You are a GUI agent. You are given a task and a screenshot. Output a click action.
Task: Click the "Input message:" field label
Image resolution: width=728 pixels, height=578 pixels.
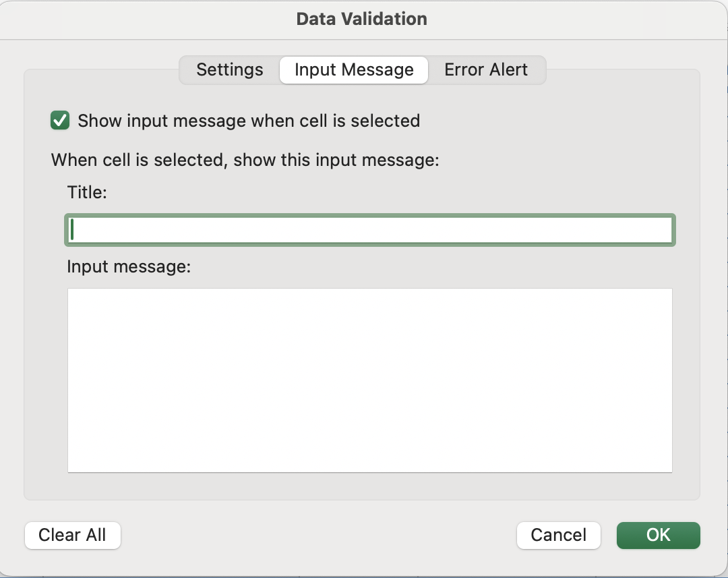pyautogui.click(x=129, y=267)
